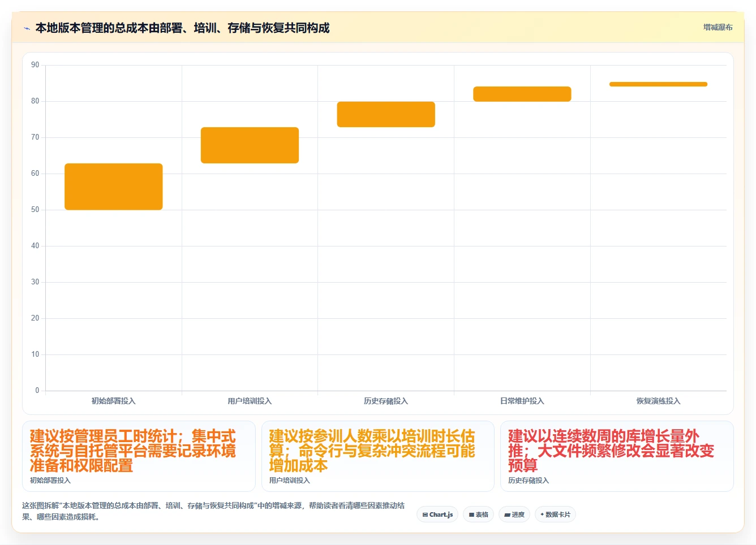Click the 日常维护投入 x-axis label
Image resolution: width=756 pixels, height=545 pixels.
[522, 401]
